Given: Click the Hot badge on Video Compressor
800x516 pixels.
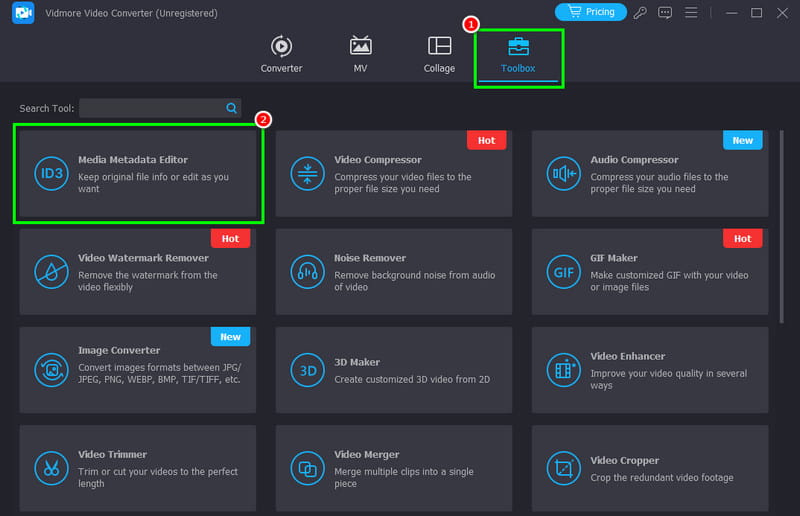Looking at the screenshot, I should pos(486,140).
